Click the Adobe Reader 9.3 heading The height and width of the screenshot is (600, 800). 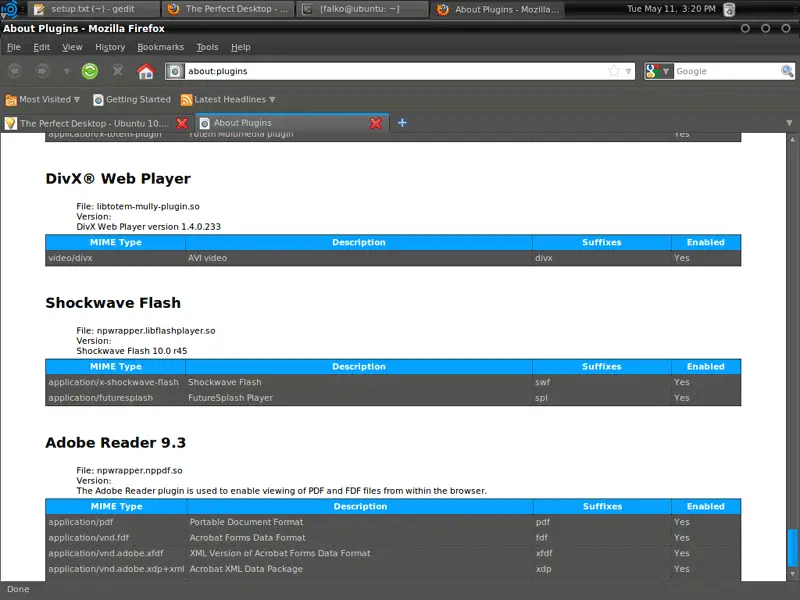pyautogui.click(x=115, y=442)
